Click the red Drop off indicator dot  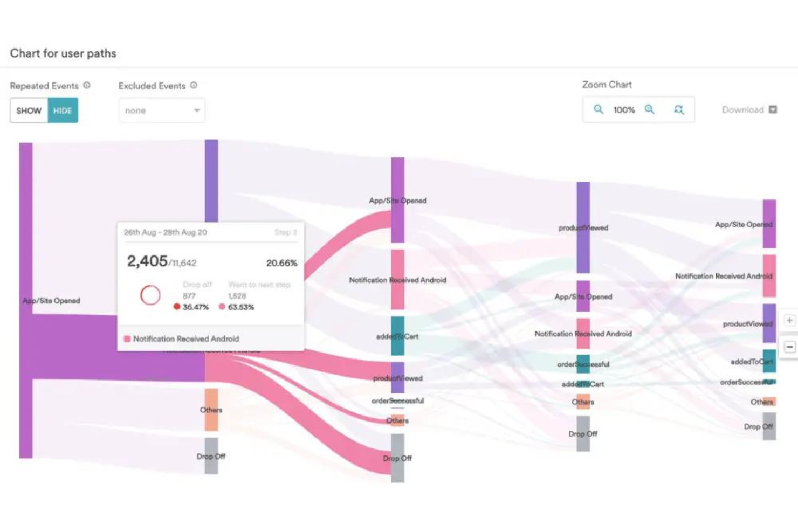(176, 307)
